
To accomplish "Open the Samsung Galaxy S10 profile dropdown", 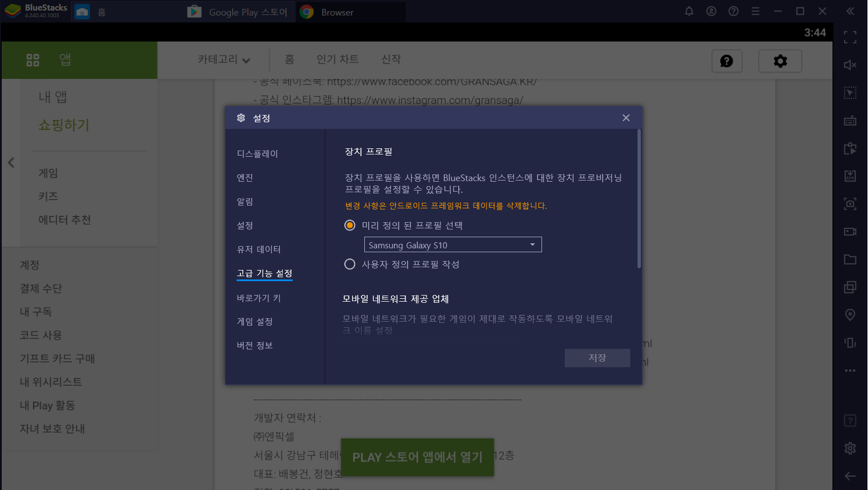I will 453,245.
